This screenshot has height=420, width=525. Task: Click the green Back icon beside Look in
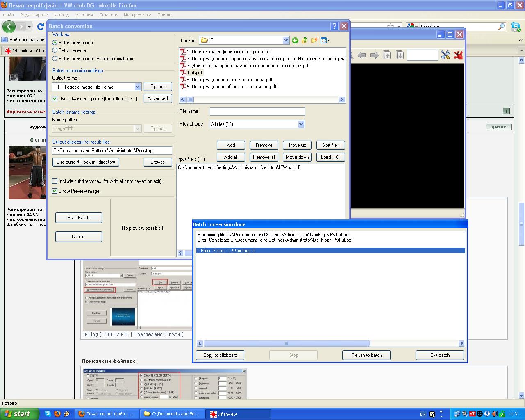point(295,40)
